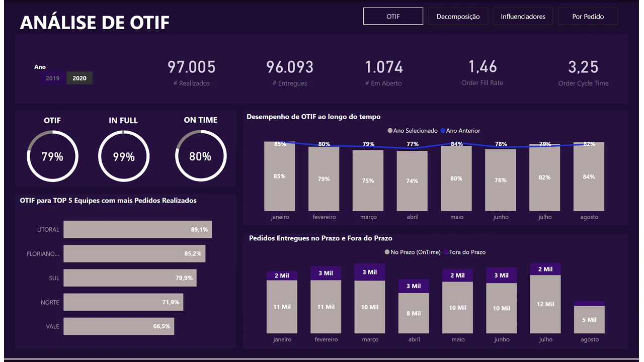
Task: Click the 3,25 Order Cycle Time card
Action: pos(583,73)
